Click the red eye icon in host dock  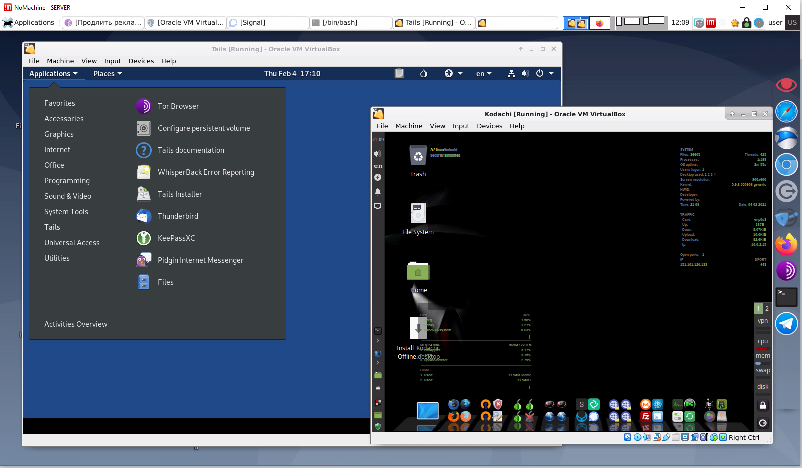[786, 84]
